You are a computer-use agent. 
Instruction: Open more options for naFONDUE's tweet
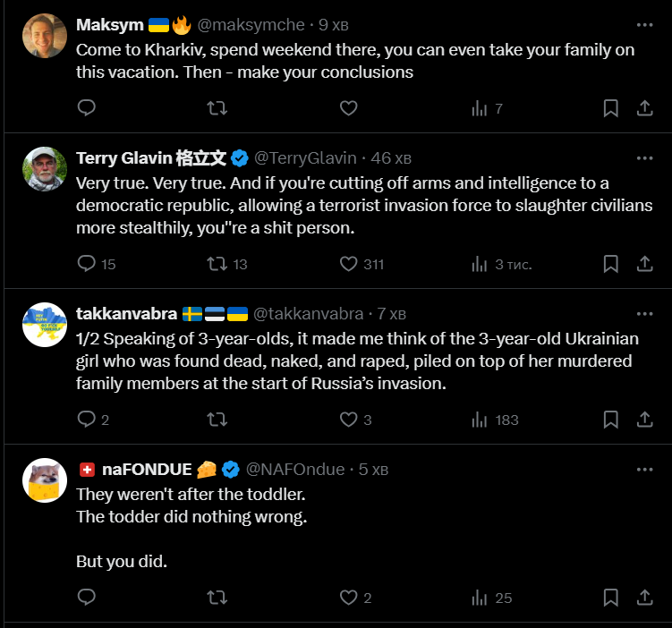[644, 469]
